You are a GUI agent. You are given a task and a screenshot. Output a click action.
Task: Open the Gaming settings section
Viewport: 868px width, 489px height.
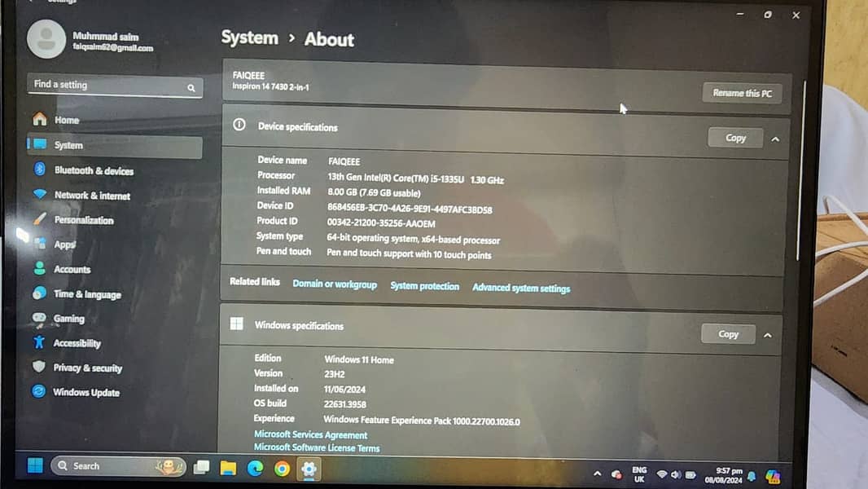click(x=68, y=319)
